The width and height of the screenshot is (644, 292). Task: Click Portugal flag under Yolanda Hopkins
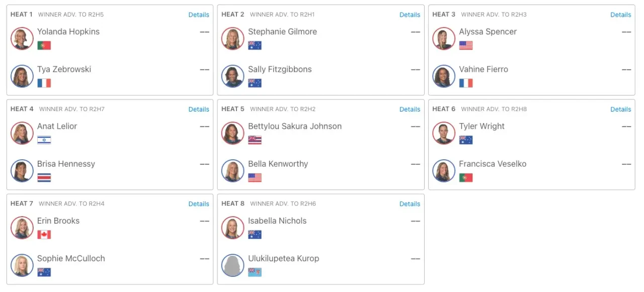[x=44, y=45]
